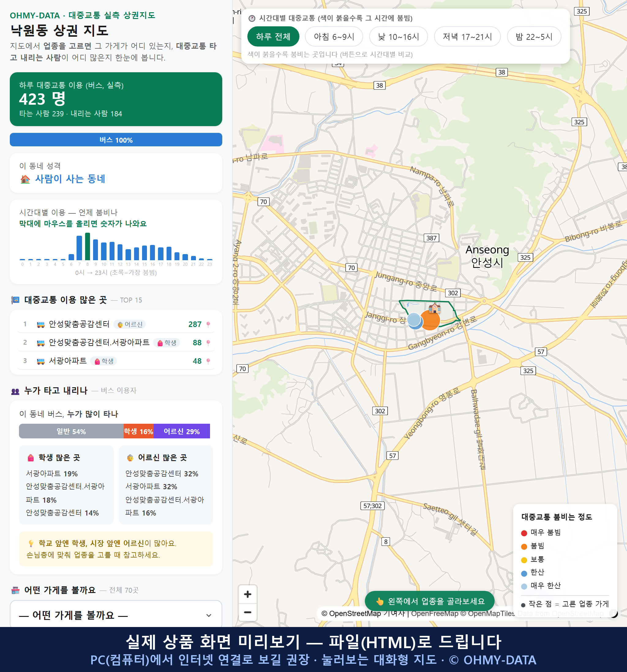Click the pointing hand icon in green banner
The height and width of the screenshot is (672, 627).
(380, 601)
